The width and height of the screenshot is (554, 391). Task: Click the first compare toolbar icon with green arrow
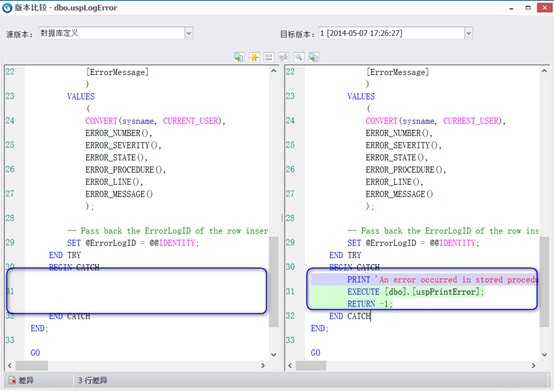tap(239, 57)
